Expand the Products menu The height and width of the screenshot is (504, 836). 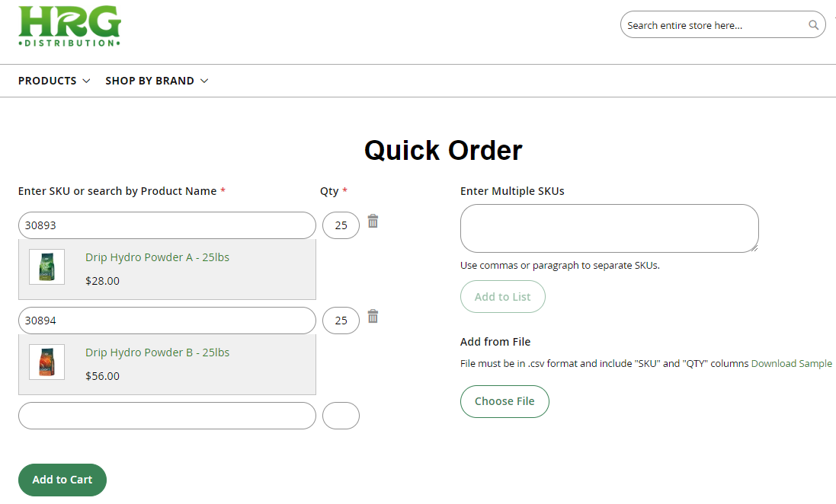[x=54, y=81]
